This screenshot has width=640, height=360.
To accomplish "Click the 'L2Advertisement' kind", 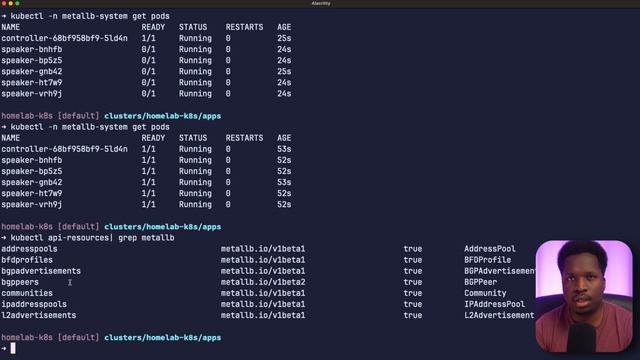I will pyautogui.click(x=499, y=315).
